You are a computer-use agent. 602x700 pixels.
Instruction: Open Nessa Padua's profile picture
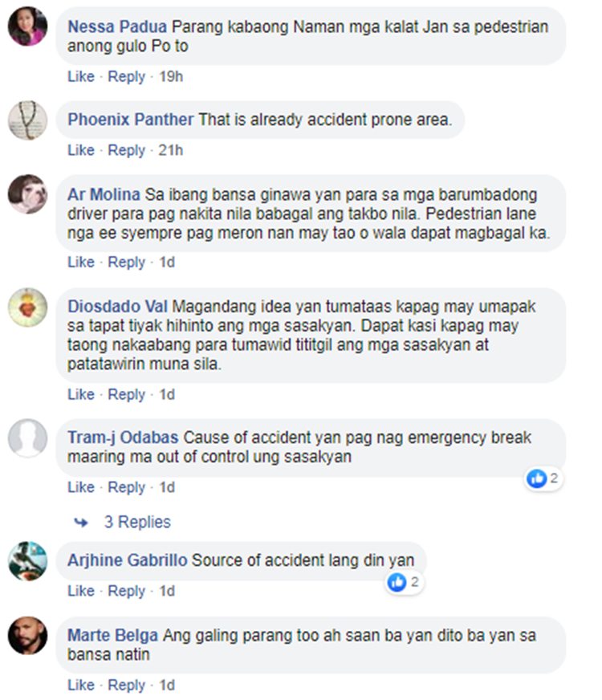[27, 26]
